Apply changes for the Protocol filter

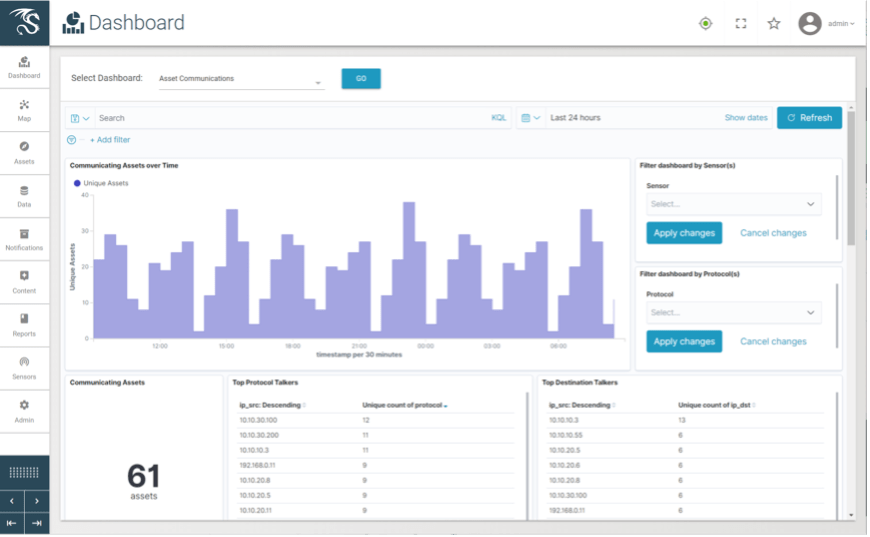point(684,342)
